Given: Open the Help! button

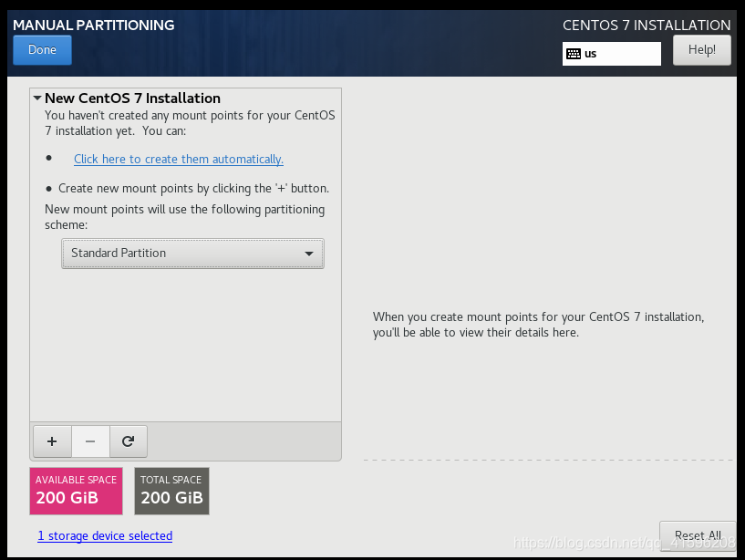Looking at the screenshot, I should click(702, 50).
